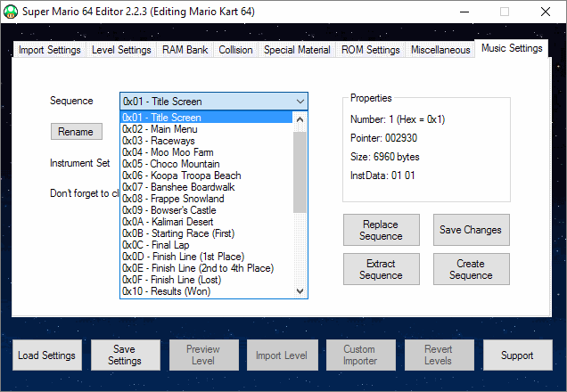Viewport: 567px width, 392px height.
Task: Select 0x0F - Finish Line (Lost)
Action: pos(206,279)
